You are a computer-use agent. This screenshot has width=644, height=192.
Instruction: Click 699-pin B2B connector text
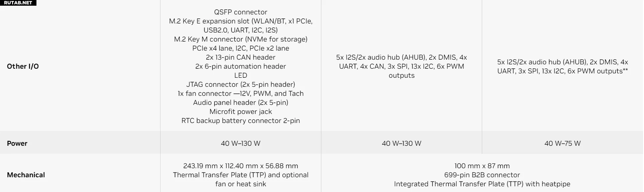482,175
